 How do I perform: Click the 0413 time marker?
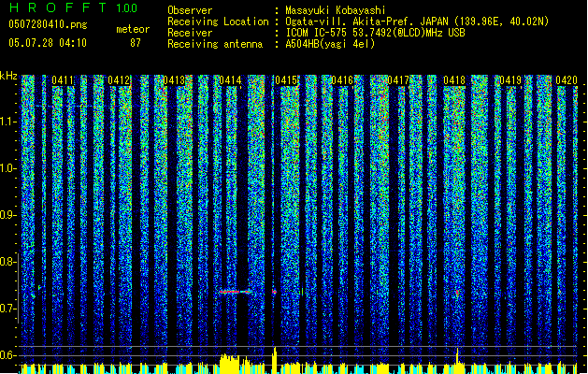(x=174, y=80)
